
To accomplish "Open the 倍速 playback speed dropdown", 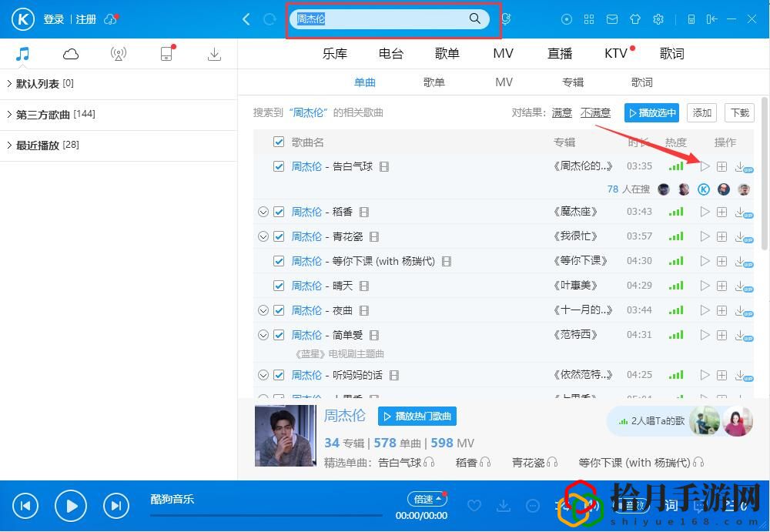I will point(427,499).
